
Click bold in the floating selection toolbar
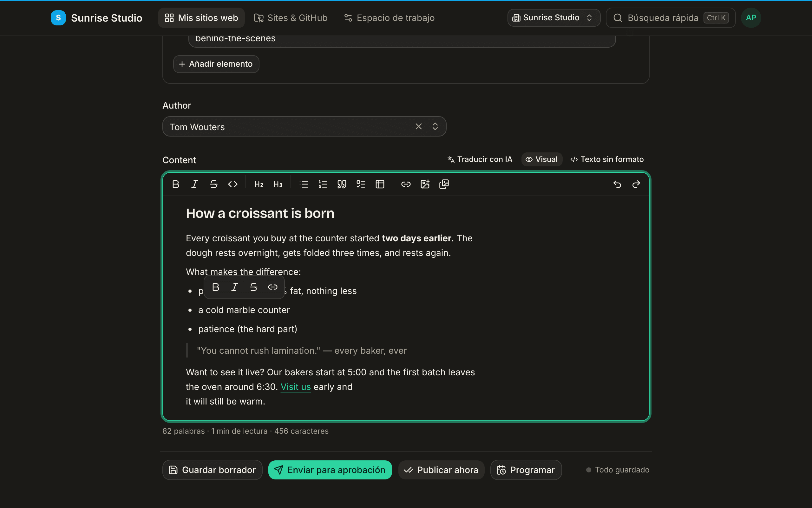coord(216,287)
